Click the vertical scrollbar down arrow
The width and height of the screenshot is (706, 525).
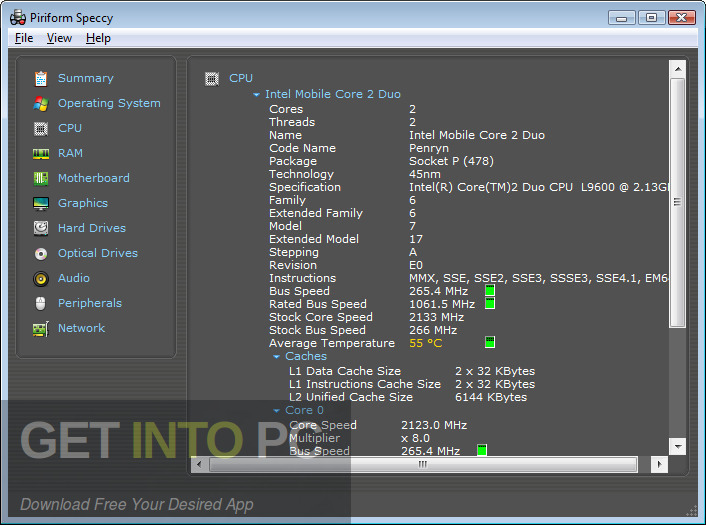pos(677,446)
